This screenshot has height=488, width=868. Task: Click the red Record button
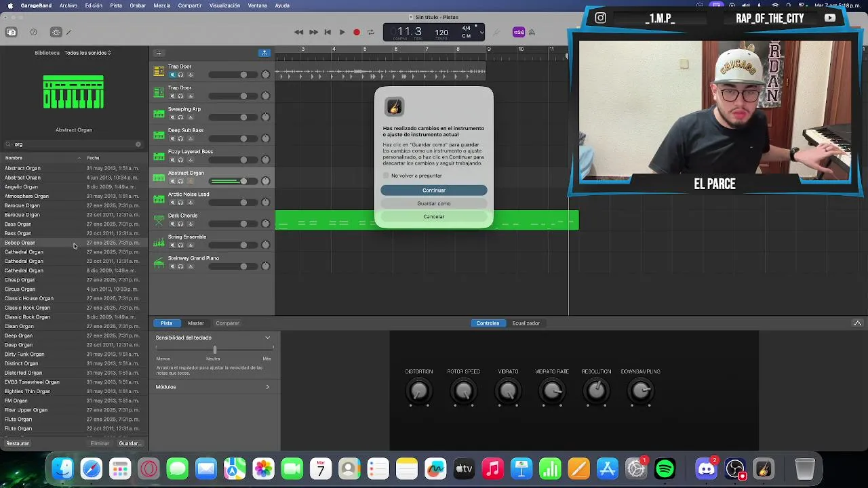(357, 32)
